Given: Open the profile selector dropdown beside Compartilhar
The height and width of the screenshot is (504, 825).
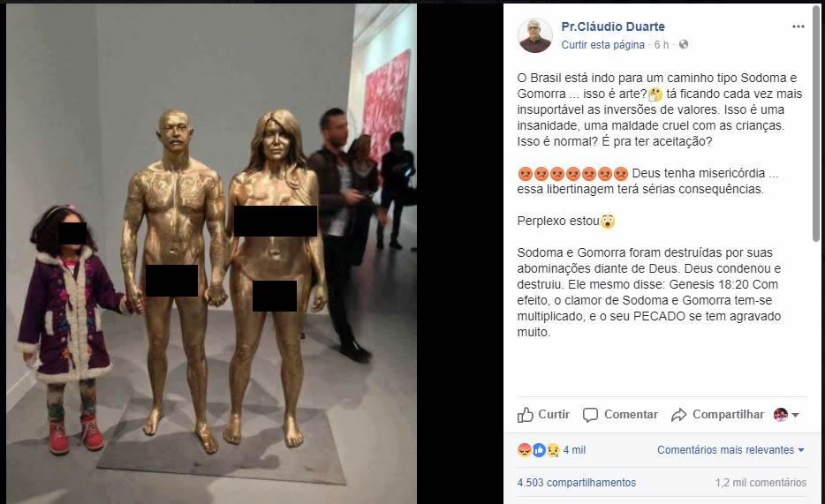Looking at the screenshot, I should [x=787, y=415].
